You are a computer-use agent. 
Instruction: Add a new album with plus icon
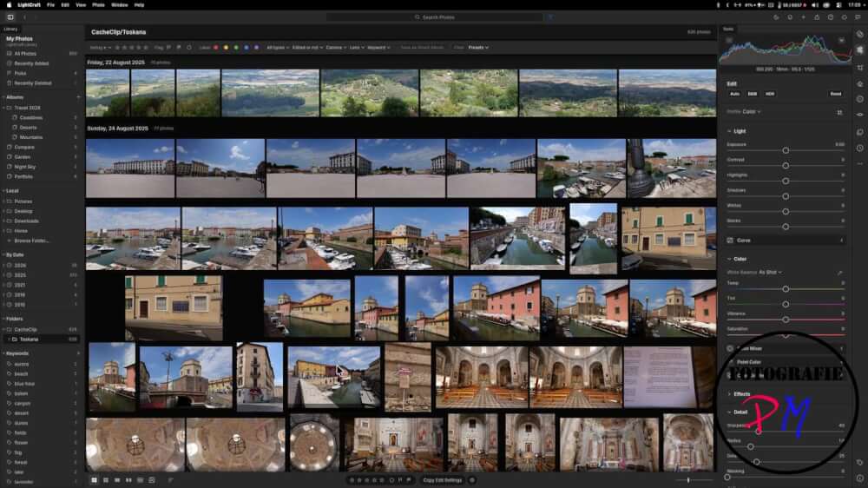pos(78,97)
